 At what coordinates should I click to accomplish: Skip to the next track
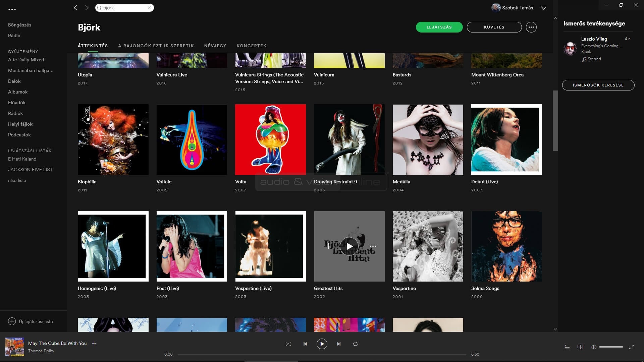pyautogui.click(x=339, y=344)
